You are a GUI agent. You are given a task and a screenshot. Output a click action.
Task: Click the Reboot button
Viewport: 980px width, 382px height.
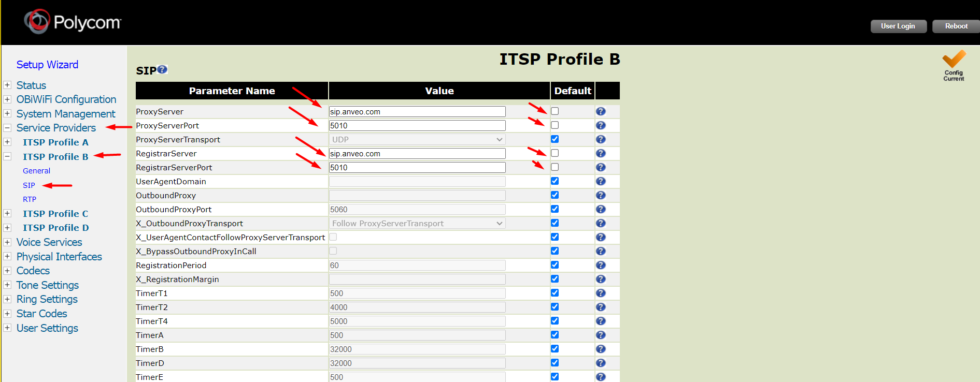tap(956, 26)
